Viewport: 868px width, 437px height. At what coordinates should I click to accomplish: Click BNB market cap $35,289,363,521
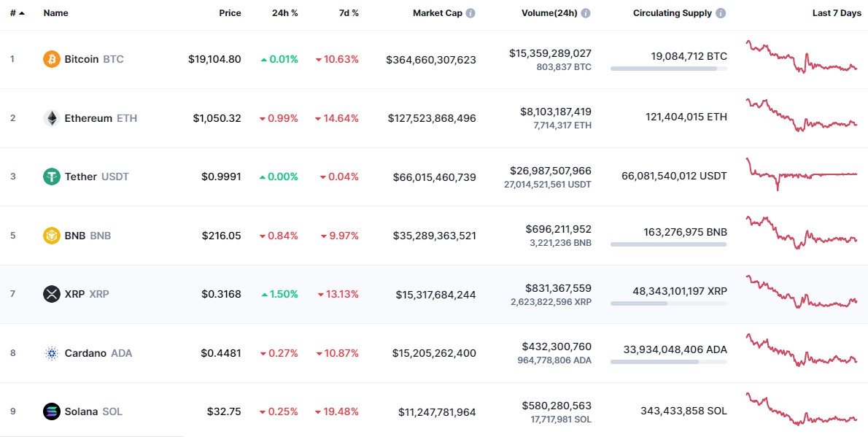click(x=435, y=236)
